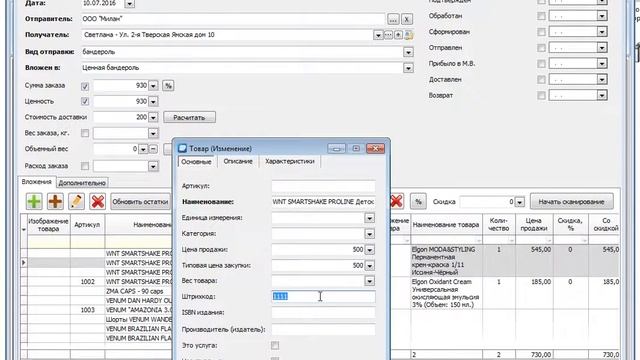Open the Цена продажи dropdown arrow
The width and height of the screenshot is (640, 360).
369,250
